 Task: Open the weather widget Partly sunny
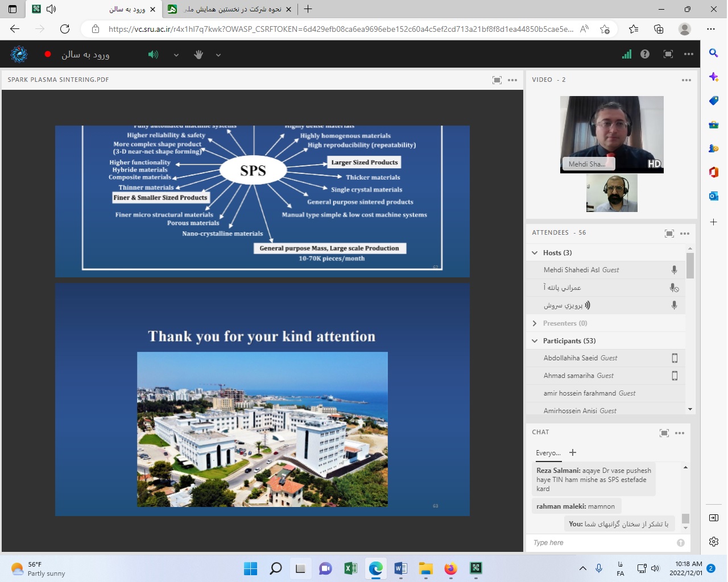pyautogui.click(x=39, y=569)
